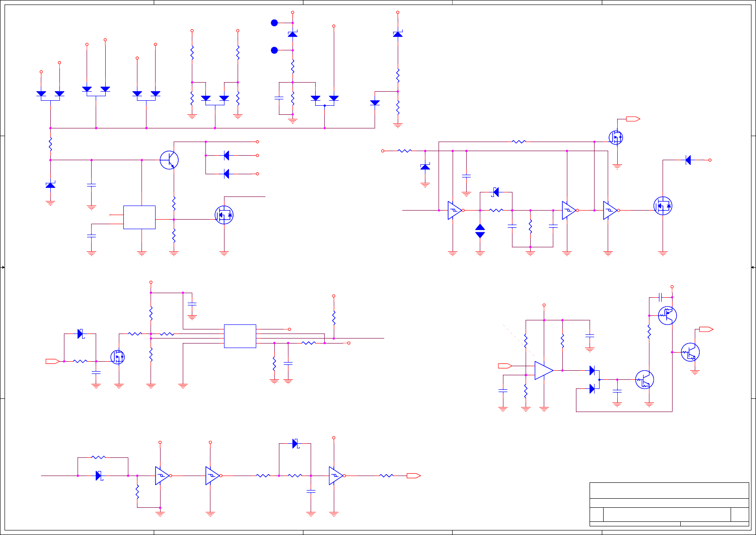Click the MOSFET wired to an output port flag
The image size is (756, 535).
(615, 137)
